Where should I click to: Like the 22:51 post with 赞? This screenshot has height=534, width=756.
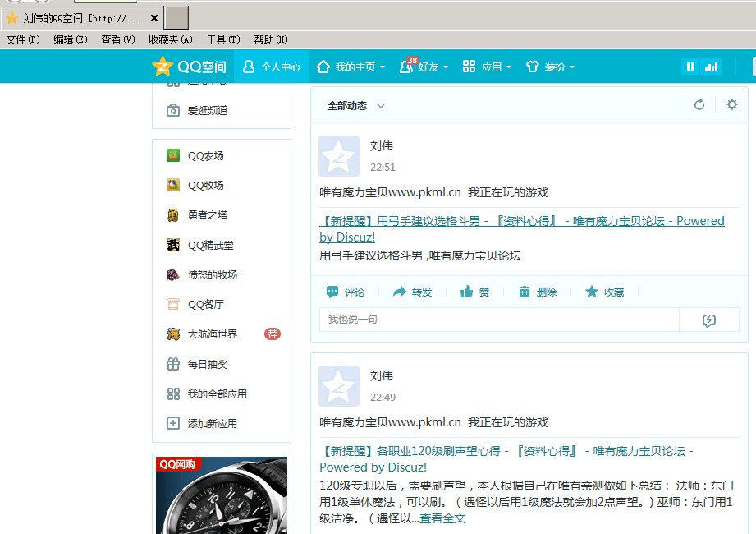(x=475, y=292)
